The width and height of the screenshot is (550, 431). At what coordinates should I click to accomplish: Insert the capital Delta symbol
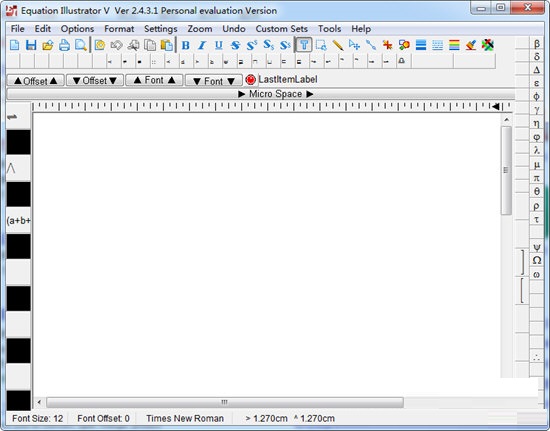537,70
